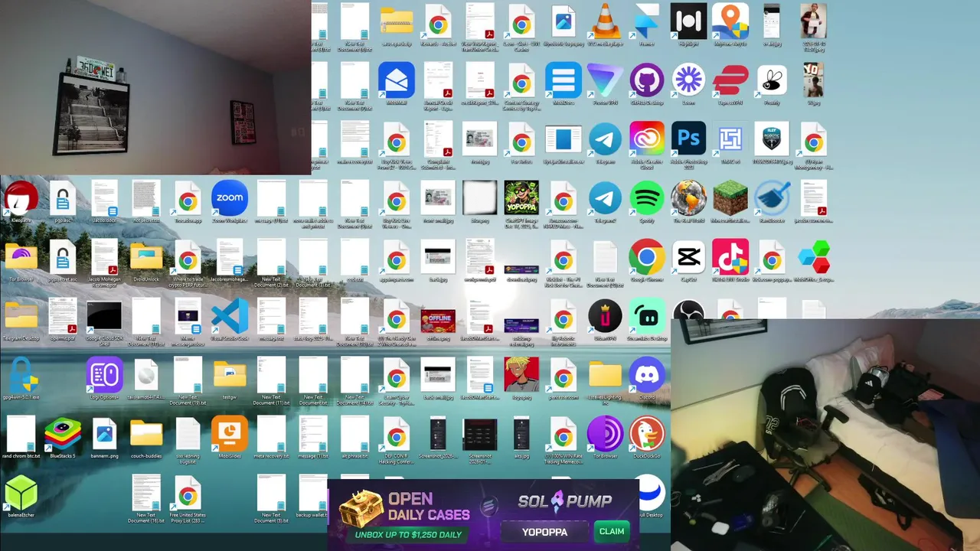Select the pgpsecret.asc locked file
Screen dimensions: 980x551
[x=63, y=257]
